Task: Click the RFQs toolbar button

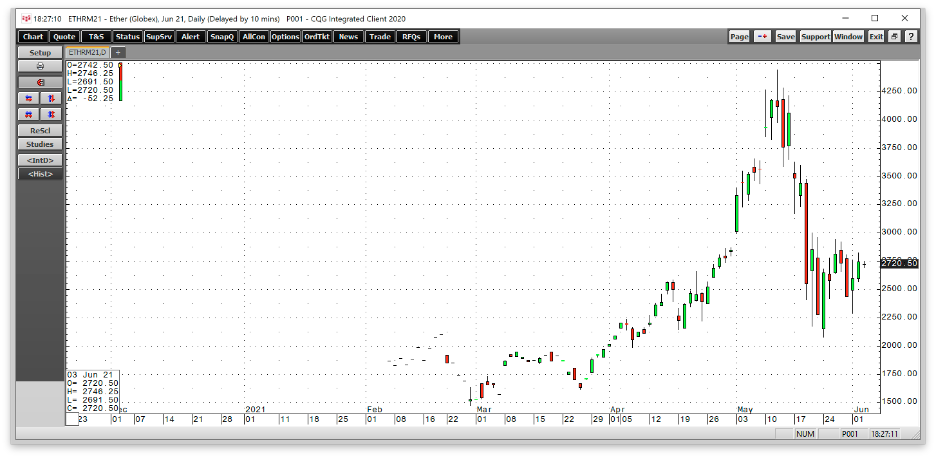Action: [411, 37]
